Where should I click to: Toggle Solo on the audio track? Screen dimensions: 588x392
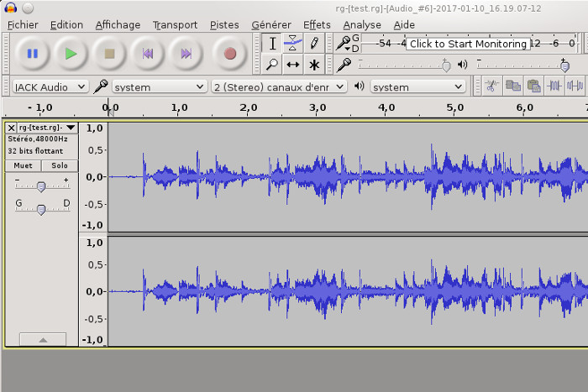59,166
